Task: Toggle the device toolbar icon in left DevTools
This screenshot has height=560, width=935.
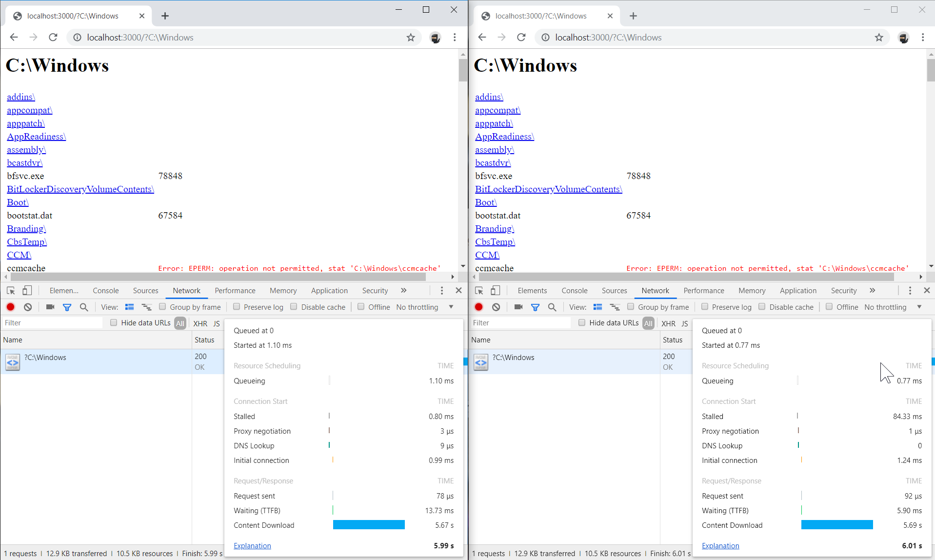Action: coord(27,290)
